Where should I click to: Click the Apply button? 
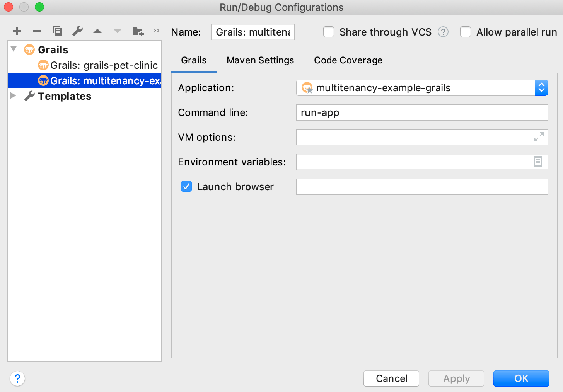[x=456, y=378]
